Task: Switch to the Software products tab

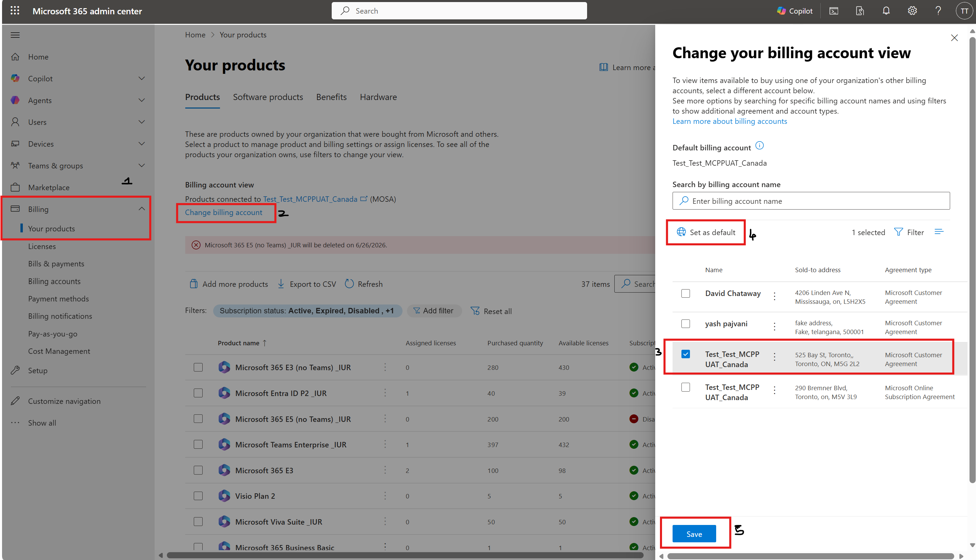Action: pyautogui.click(x=268, y=97)
